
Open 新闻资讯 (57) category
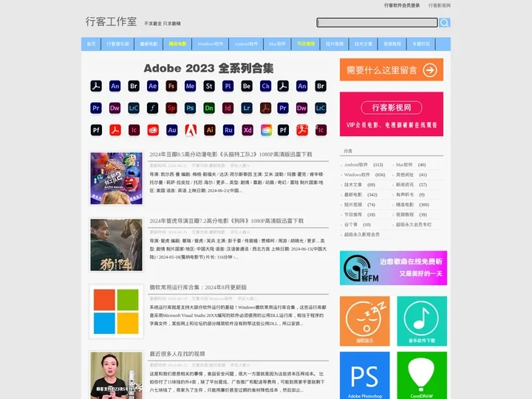pos(412,185)
